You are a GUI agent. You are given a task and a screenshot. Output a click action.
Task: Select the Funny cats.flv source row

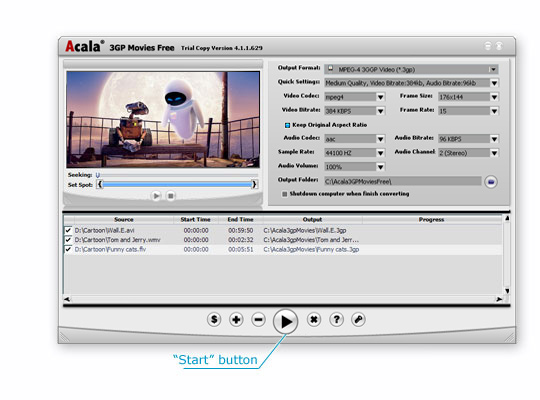tap(110, 249)
